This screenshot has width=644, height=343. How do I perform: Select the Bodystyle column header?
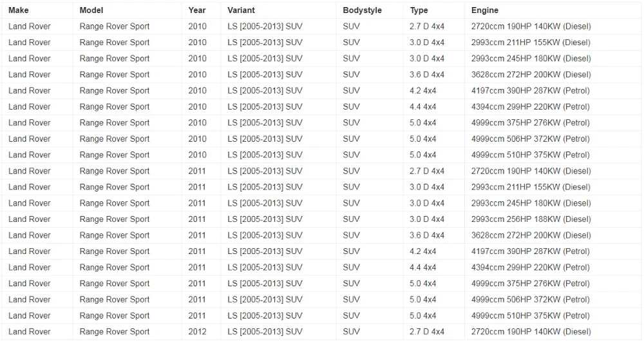(362, 10)
